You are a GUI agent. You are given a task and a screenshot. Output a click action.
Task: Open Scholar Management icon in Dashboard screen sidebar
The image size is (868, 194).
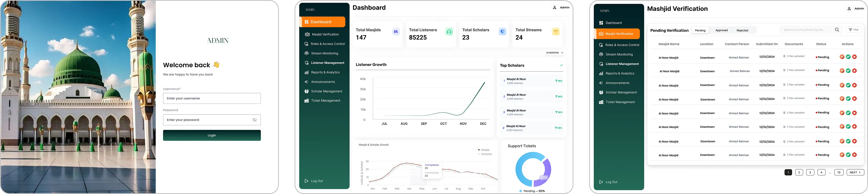307,91
